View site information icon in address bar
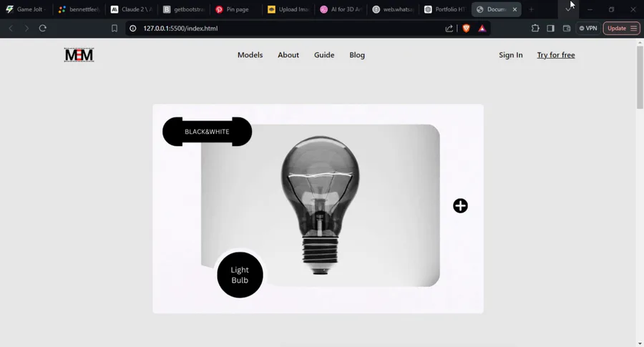644x347 pixels. point(132,29)
